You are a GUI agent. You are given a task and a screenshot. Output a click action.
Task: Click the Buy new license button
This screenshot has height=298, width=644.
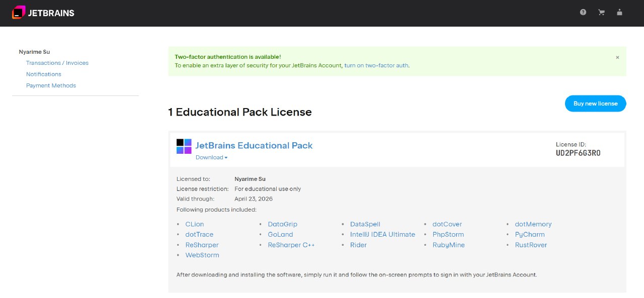[595, 104]
